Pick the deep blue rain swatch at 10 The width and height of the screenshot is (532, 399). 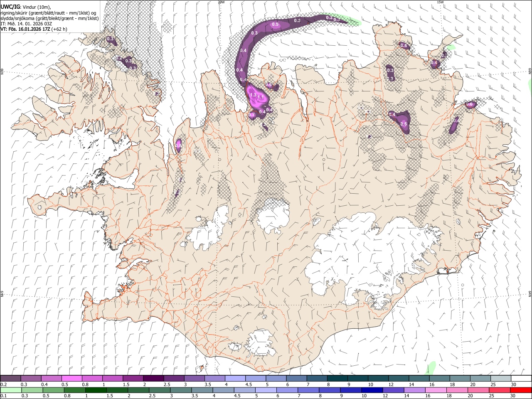372,390
